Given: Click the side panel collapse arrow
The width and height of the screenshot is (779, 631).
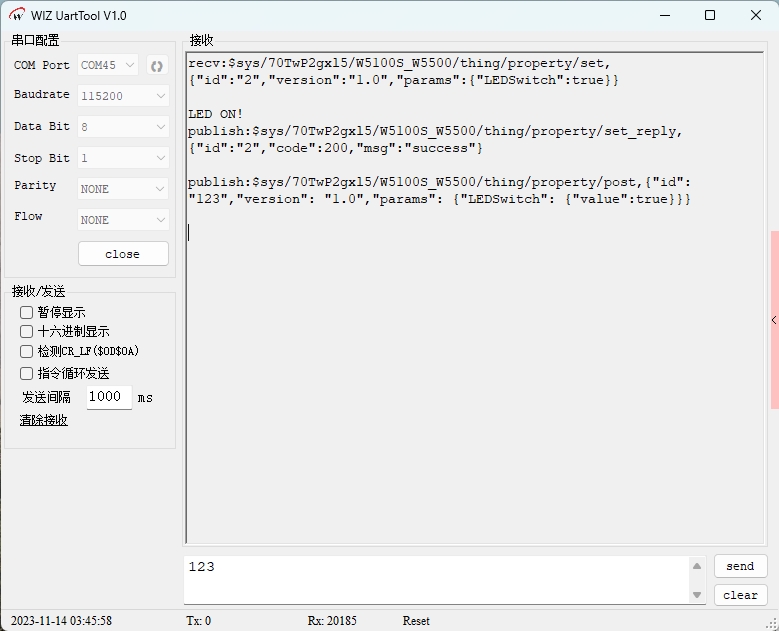Looking at the screenshot, I should (773, 320).
